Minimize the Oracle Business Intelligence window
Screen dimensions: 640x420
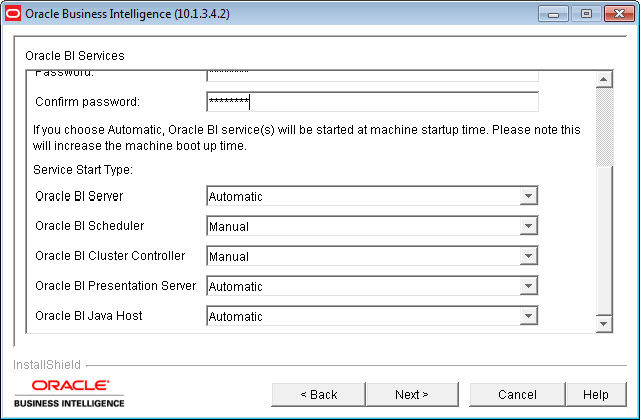click(553, 14)
